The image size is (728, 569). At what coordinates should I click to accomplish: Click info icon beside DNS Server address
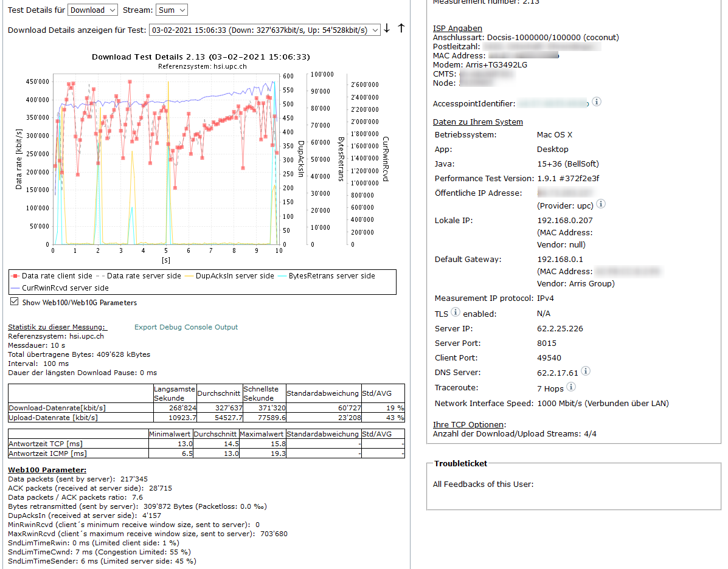click(x=585, y=371)
